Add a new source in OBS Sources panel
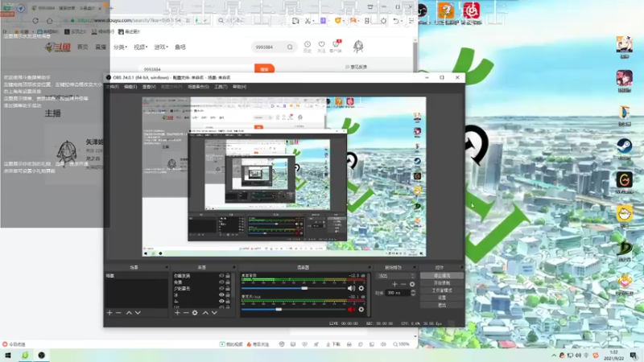The height and width of the screenshot is (362, 644). pyautogui.click(x=177, y=313)
